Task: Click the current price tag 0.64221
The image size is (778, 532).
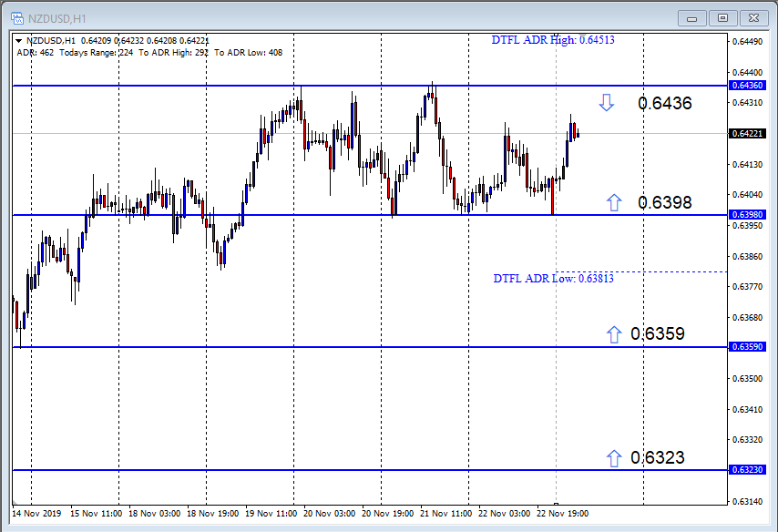Action: [747, 134]
